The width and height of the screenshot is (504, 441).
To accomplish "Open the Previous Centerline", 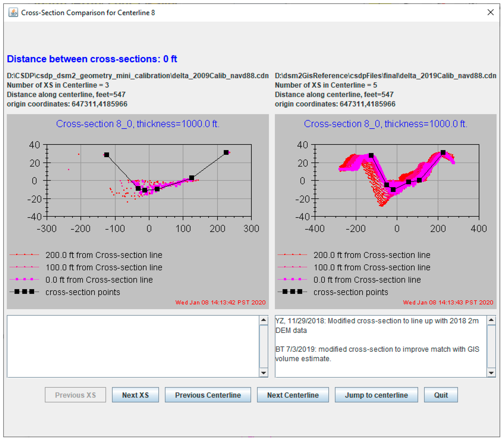I will pyautogui.click(x=208, y=395).
